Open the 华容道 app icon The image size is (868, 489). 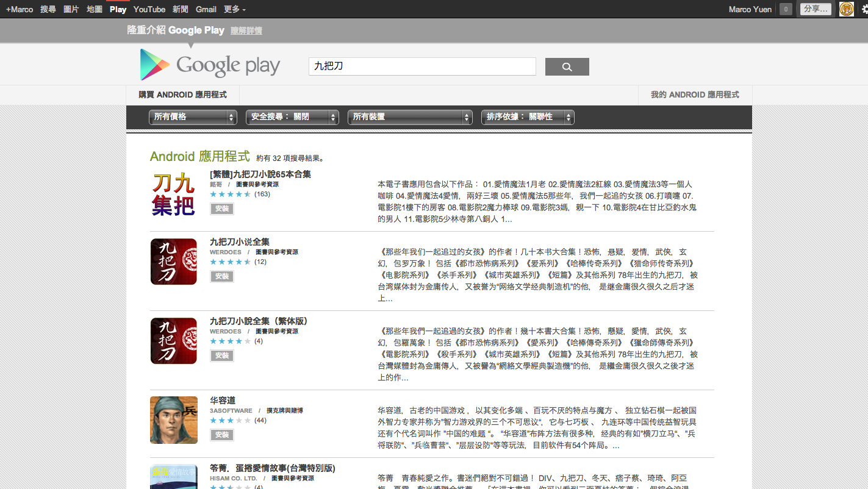point(174,420)
